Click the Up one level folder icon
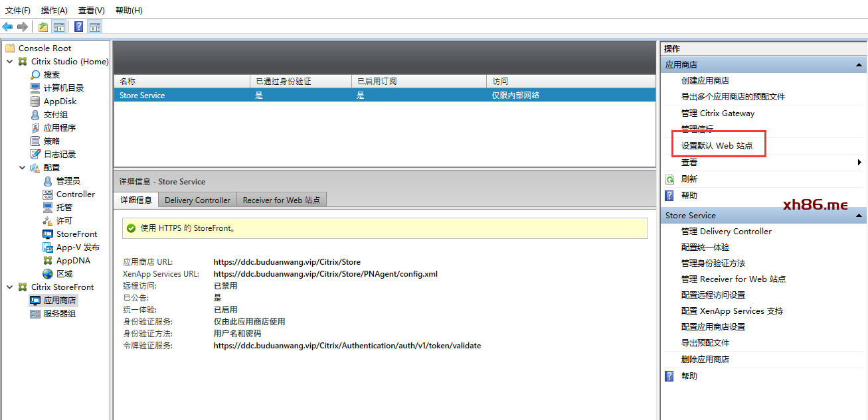The width and height of the screenshot is (868, 420). click(43, 27)
